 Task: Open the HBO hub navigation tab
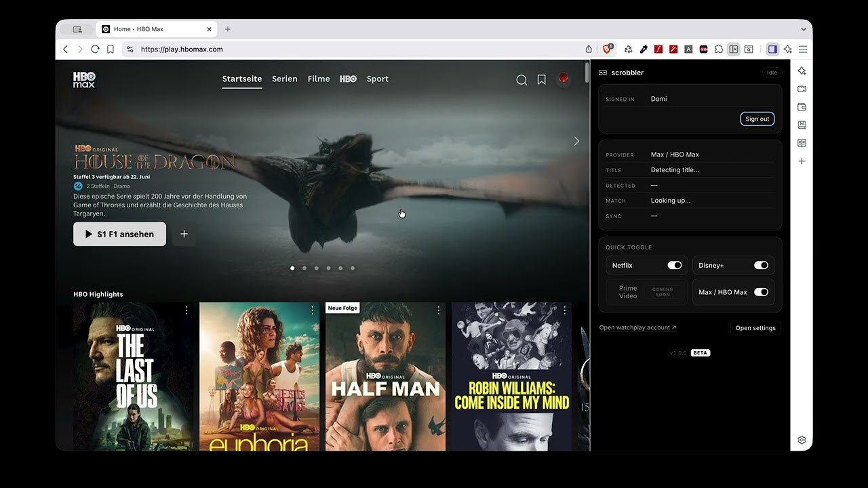pos(349,79)
